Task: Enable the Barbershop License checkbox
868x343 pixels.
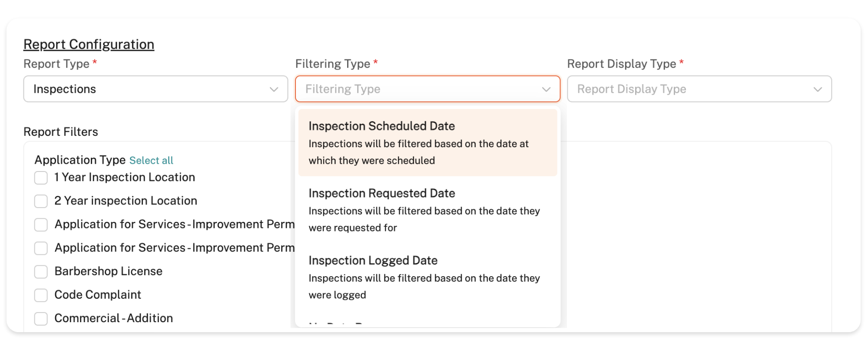Action: click(41, 271)
